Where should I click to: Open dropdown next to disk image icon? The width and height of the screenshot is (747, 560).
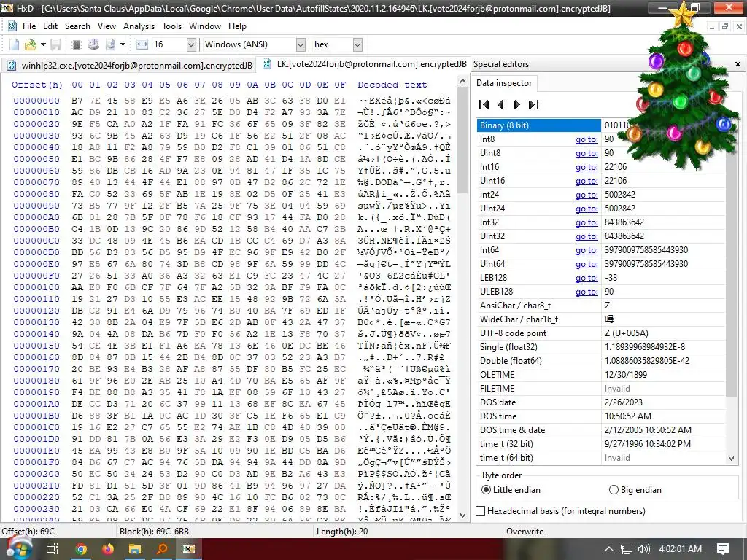[x=123, y=44]
